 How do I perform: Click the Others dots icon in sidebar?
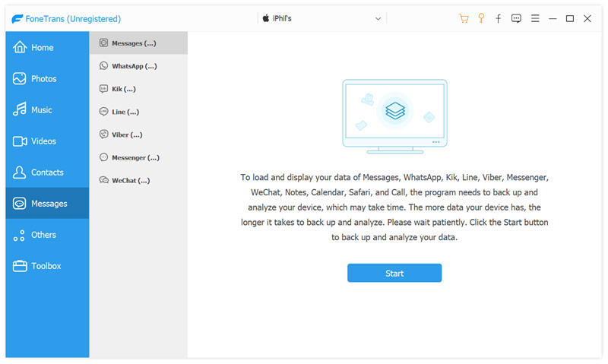tap(19, 236)
